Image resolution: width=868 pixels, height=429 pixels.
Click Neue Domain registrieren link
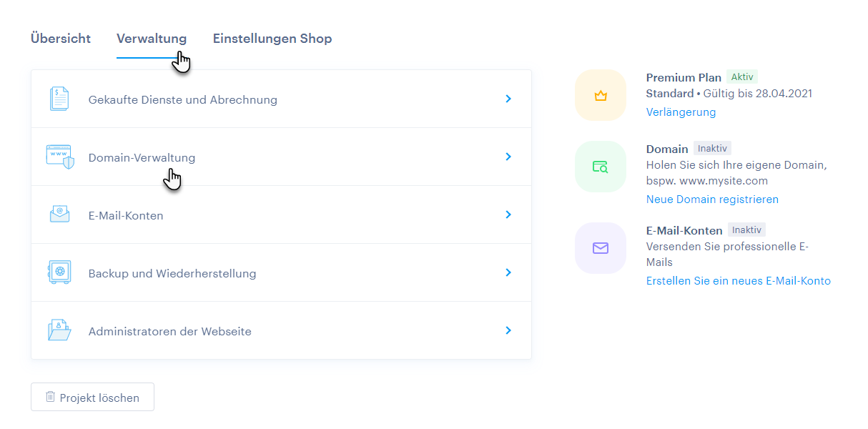(712, 199)
